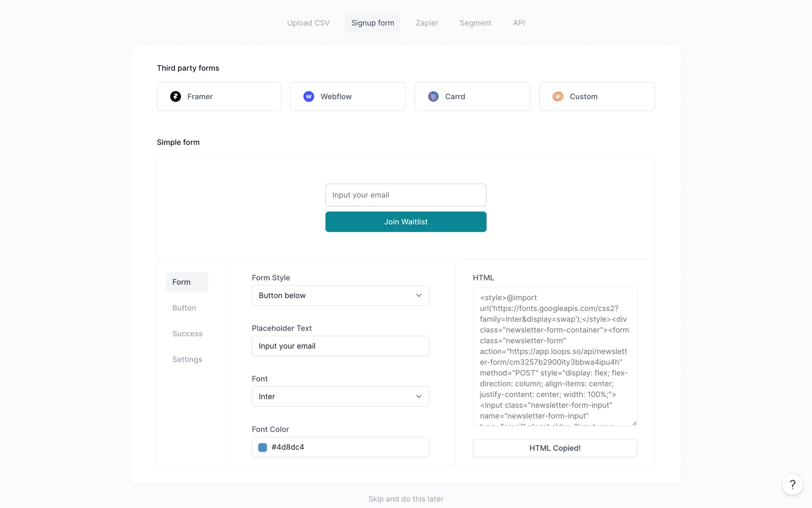Open the Segment tab
The width and height of the screenshot is (812, 508).
[475, 23]
